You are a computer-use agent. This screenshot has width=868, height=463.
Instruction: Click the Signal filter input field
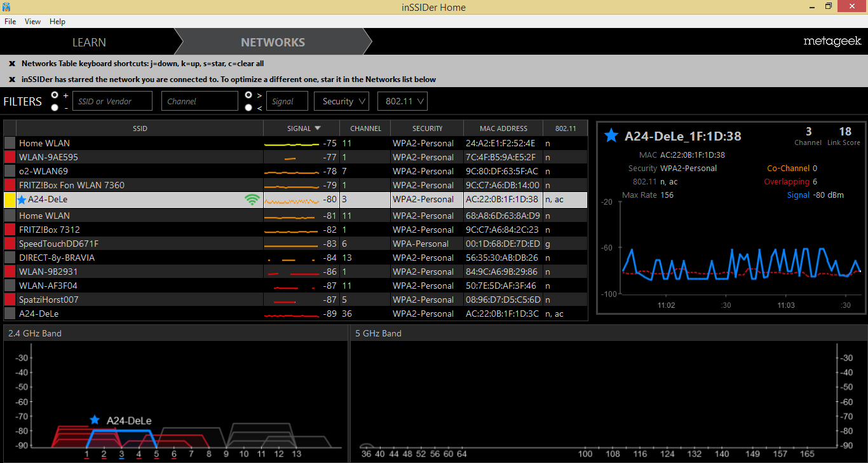tap(287, 101)
